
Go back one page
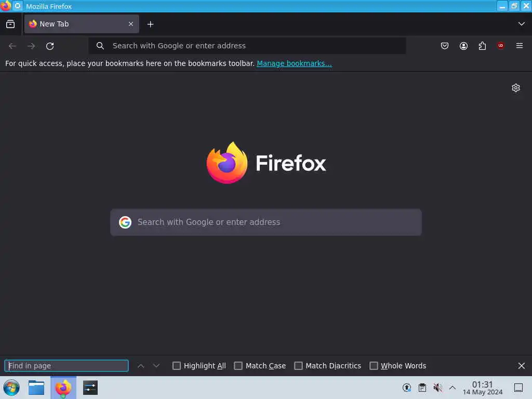12,46
